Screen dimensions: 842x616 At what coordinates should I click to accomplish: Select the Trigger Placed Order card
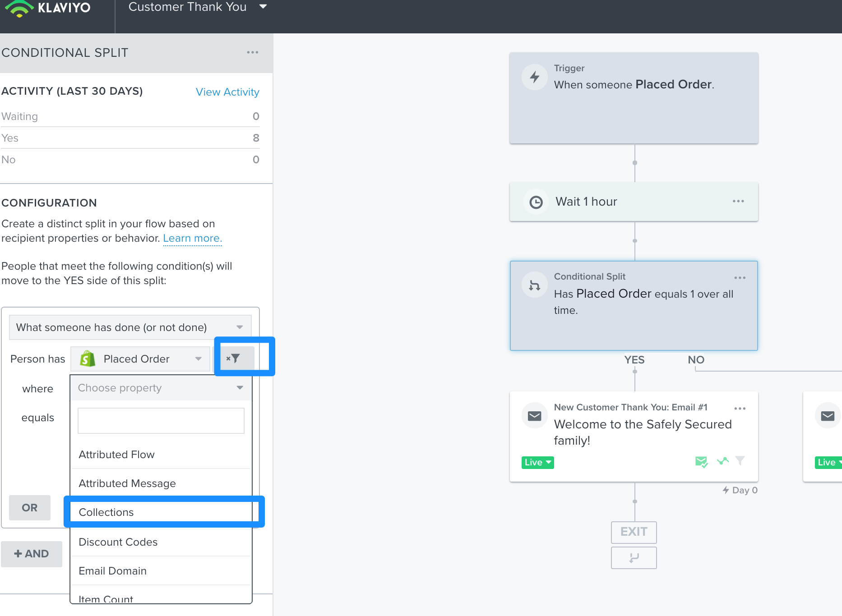634,98
